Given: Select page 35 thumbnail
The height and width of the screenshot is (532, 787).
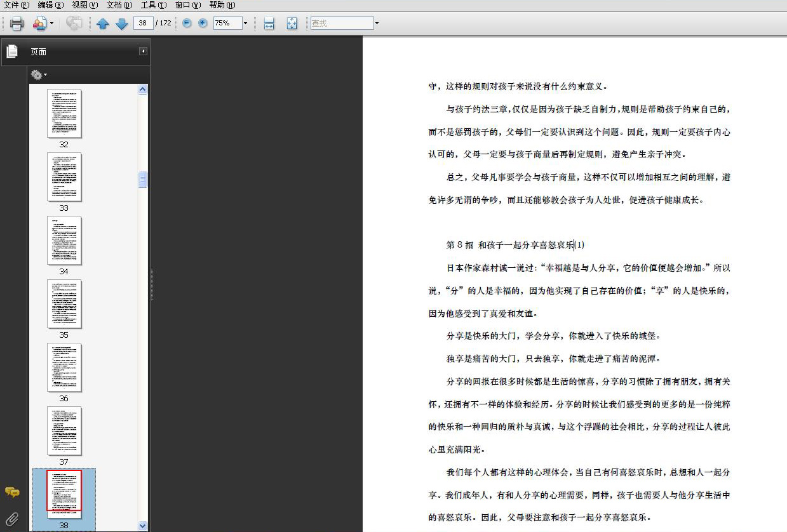Looking at the screenshot, I should point(64,304).
